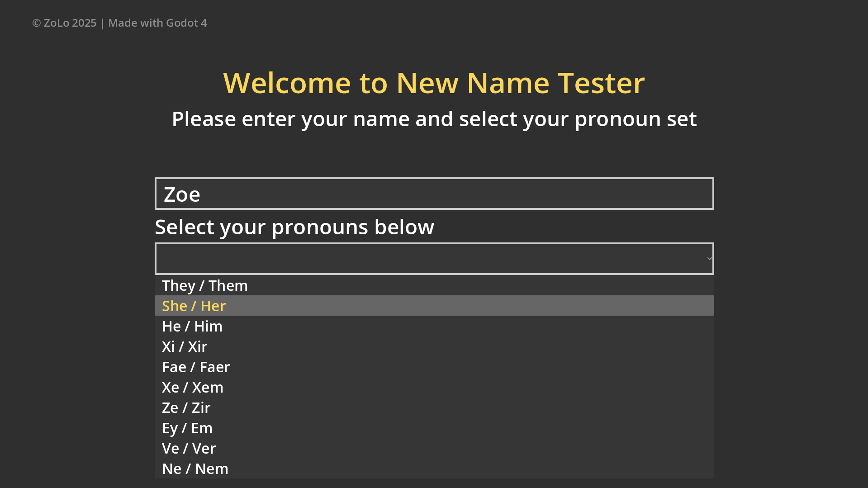The image size is (868, 488).
Task: Collapse the open pronoun dropdown list
Action: pos(434,258)
